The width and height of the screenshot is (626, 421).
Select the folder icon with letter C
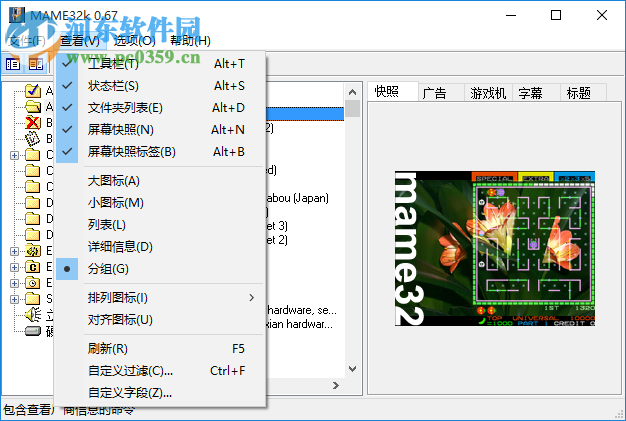[33, 267]
